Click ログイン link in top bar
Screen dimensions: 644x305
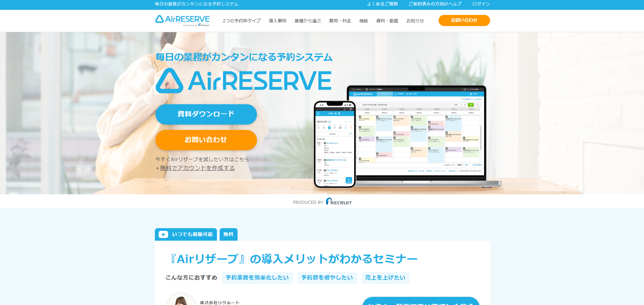(x=481, y=4)
